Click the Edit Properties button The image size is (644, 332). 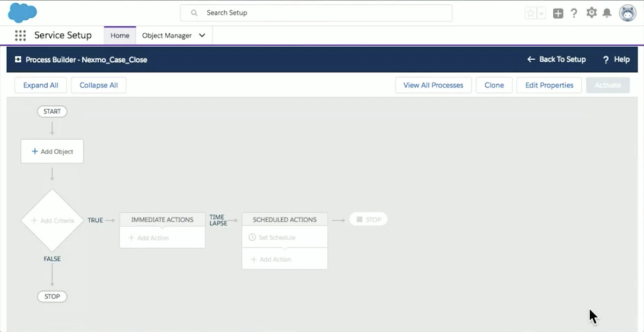click(549, 85)
